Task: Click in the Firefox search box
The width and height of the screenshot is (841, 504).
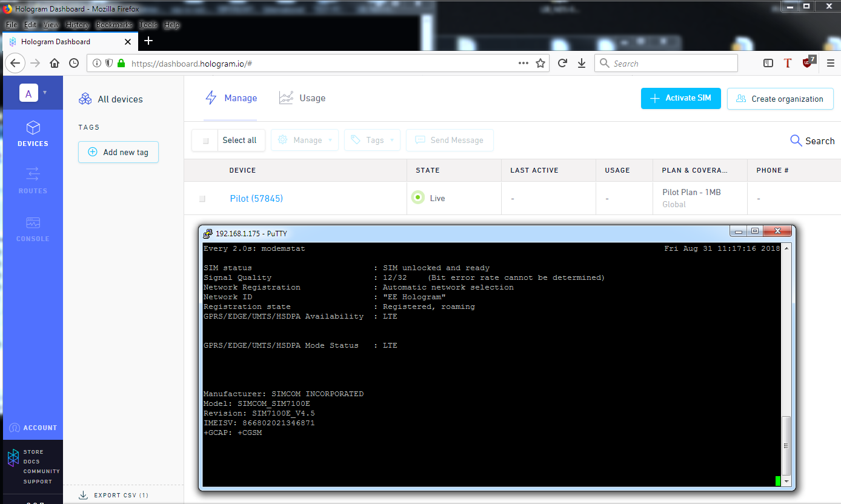Action: (x=666, y=63)
